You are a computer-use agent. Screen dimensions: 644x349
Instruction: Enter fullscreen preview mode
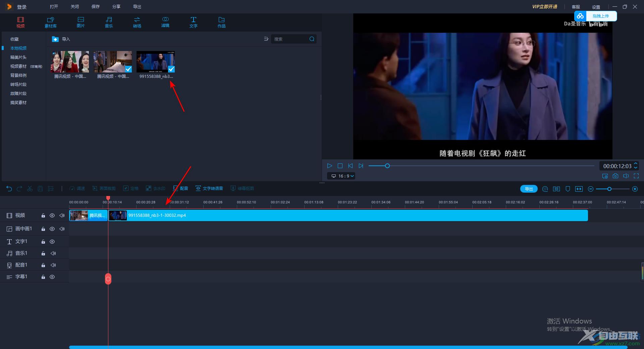(636, 176)
